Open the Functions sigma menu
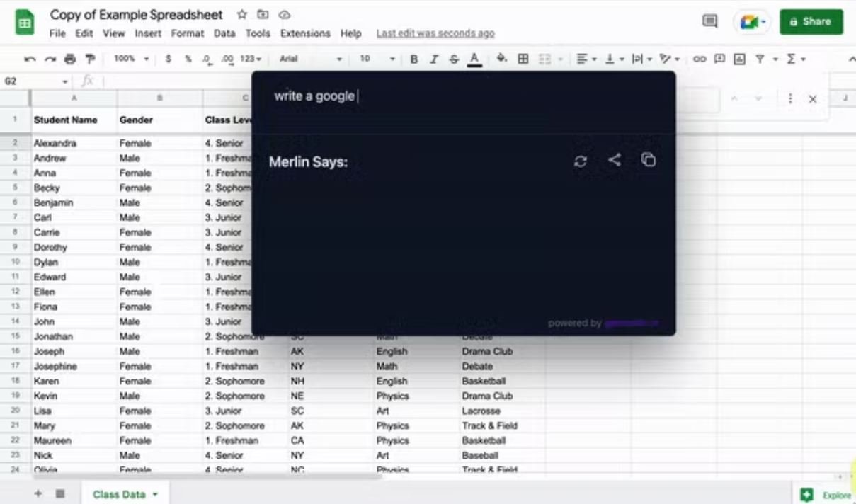Viewport: 856px width, 504px height. (x=796, y=59)
